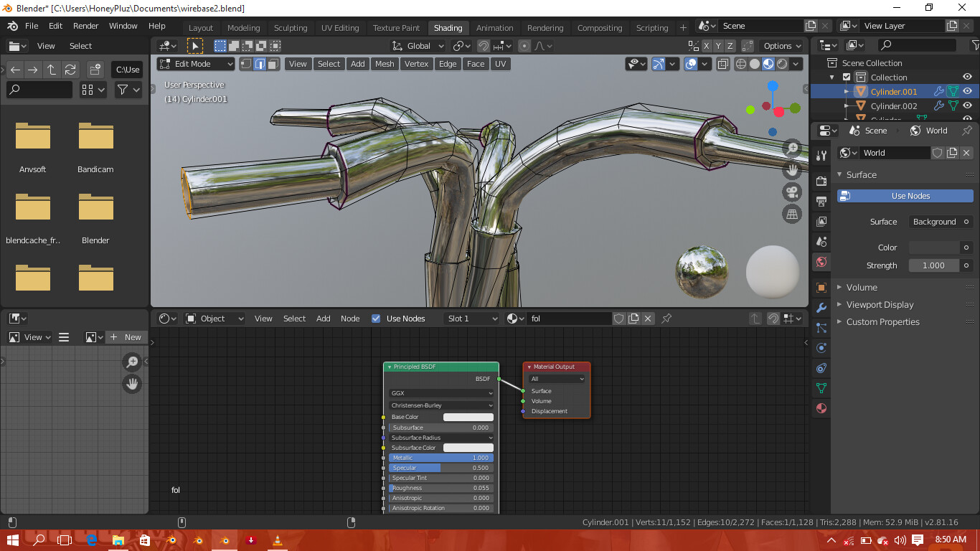Screen dimensions: 980x551
Task: Switch to wireframe viewport shading
Action: 740,64
